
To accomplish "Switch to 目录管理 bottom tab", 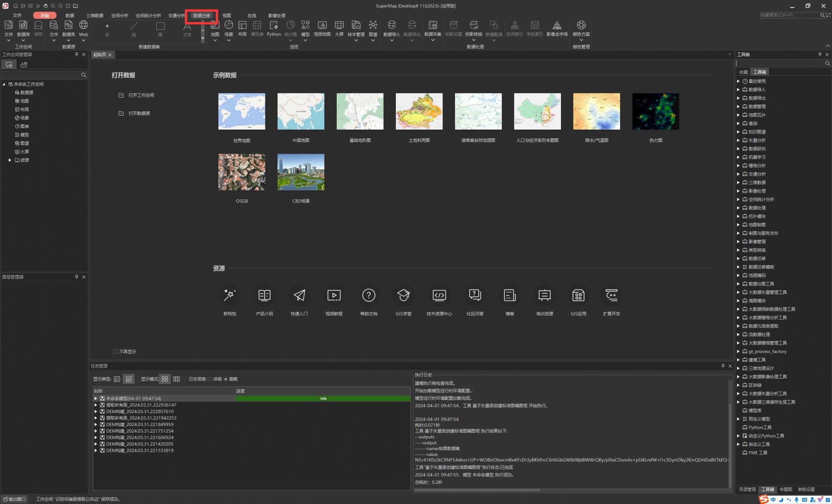I will tap(747, 490).
